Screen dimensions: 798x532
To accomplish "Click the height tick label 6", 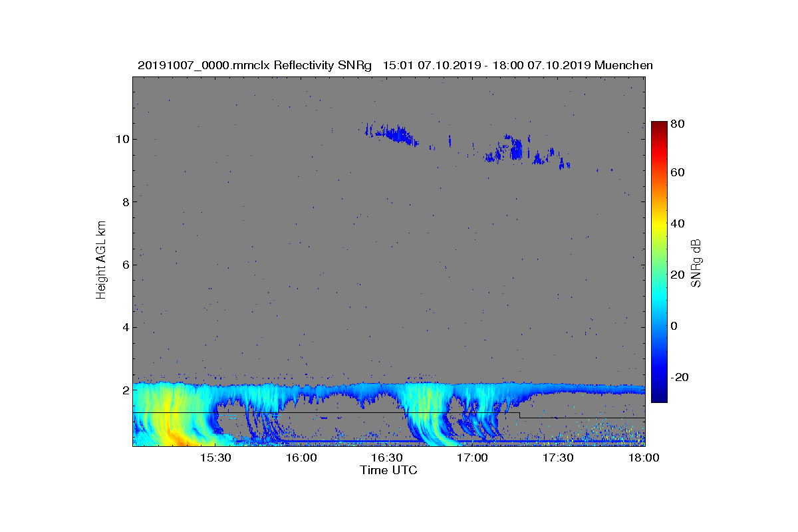I will [x=125, y=265].
